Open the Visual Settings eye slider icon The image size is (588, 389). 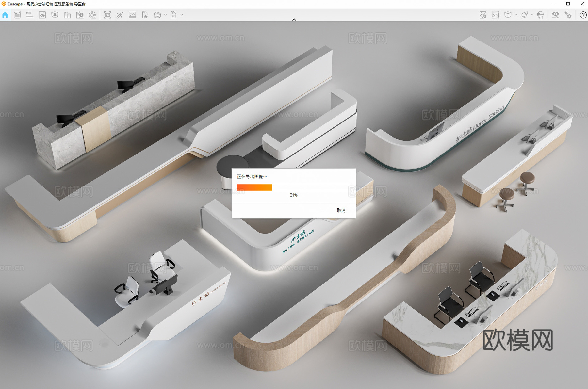click(555, 15)
